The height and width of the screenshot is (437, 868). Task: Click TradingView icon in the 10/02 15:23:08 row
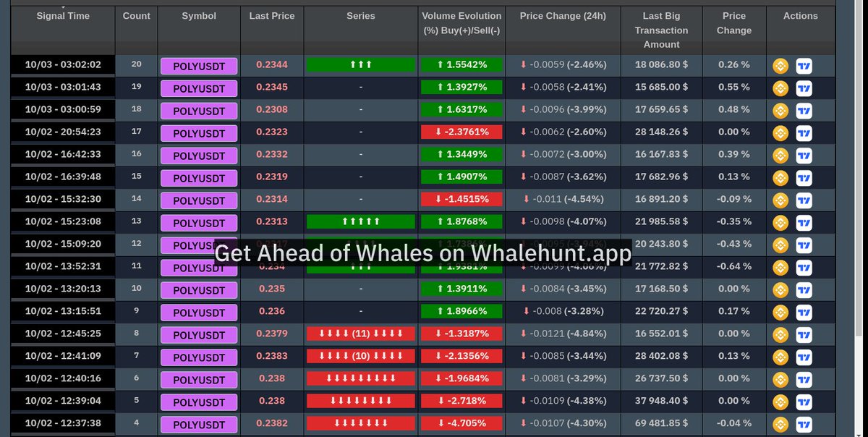click(x=804, y=223)
